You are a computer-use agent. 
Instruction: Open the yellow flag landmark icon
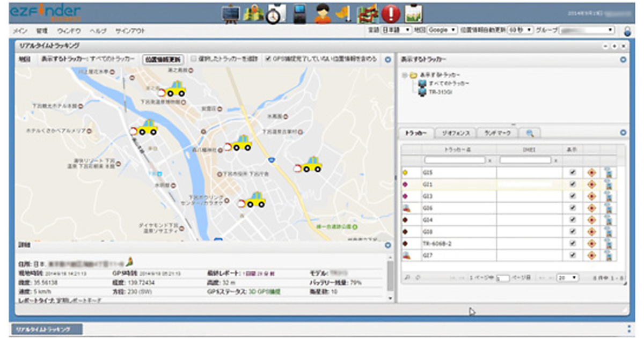point(343,13)
